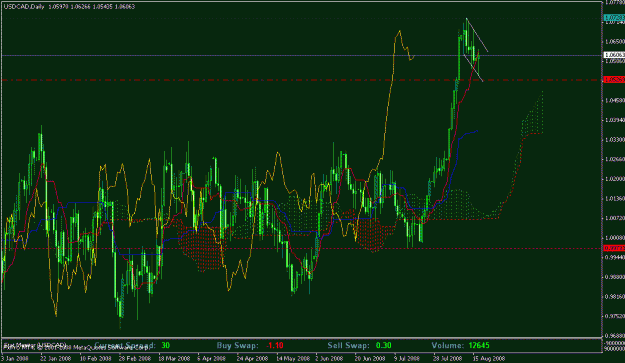Select the upper white channel trendline

(x=477, y=35)
